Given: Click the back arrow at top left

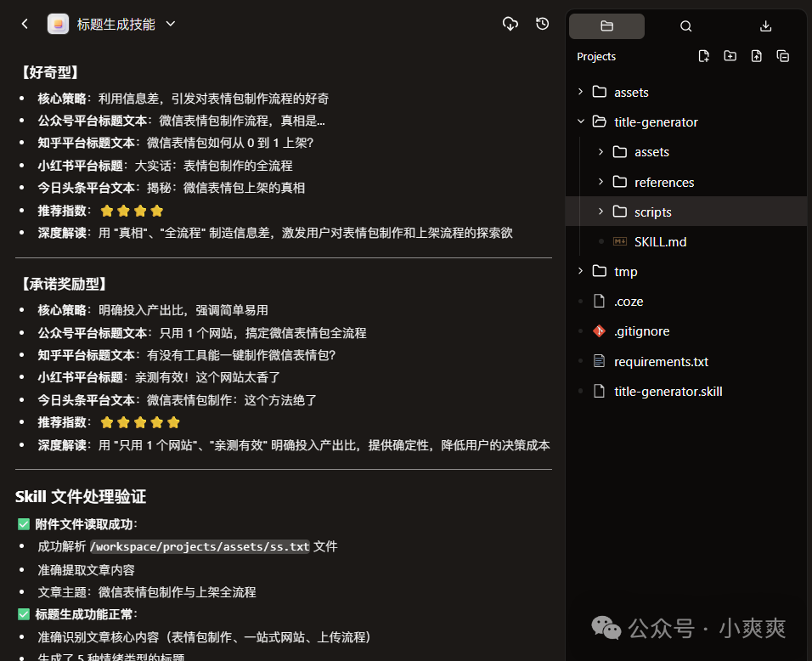Looking at the screenshot, I should coord(24,24).
